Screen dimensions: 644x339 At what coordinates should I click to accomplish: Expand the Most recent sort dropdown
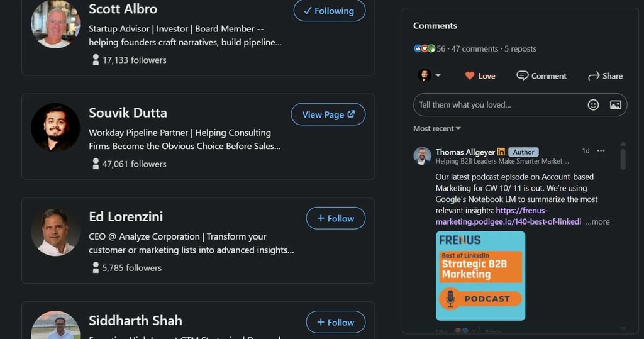tap(437, 128)
